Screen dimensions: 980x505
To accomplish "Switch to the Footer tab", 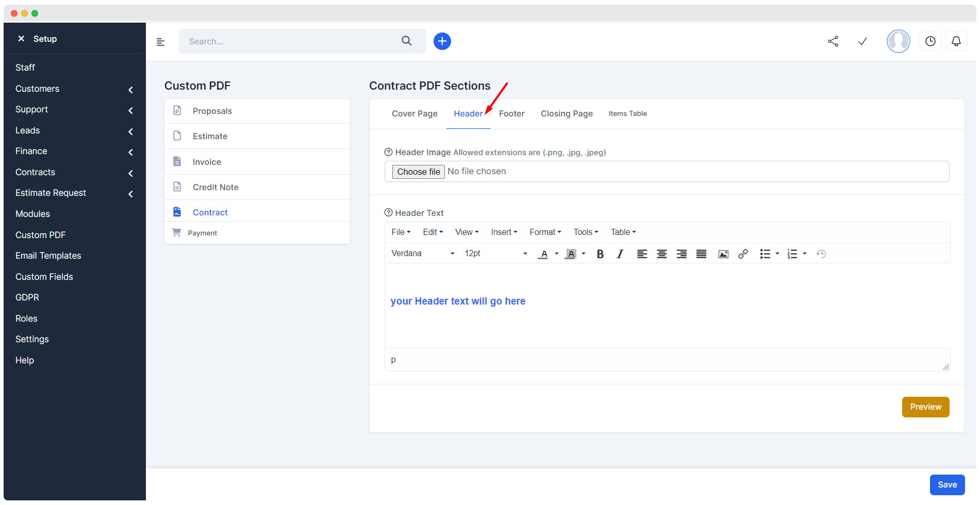I will (x=511, y=113).
